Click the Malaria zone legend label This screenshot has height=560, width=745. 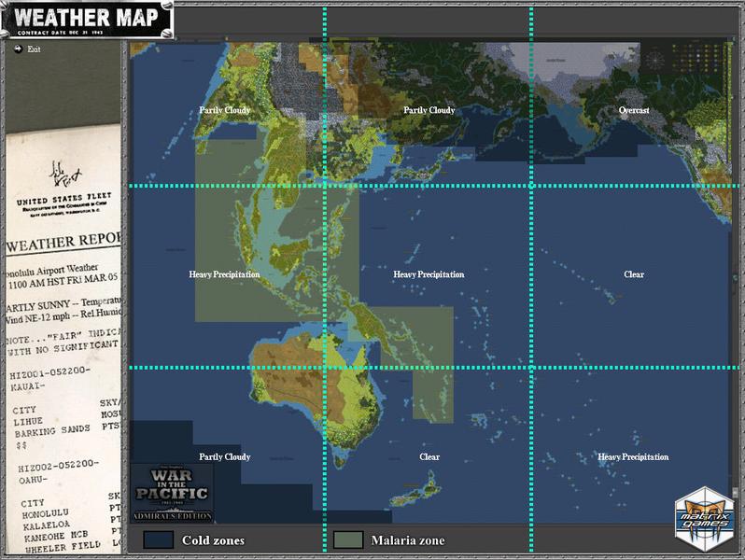[x=407, y=540]
